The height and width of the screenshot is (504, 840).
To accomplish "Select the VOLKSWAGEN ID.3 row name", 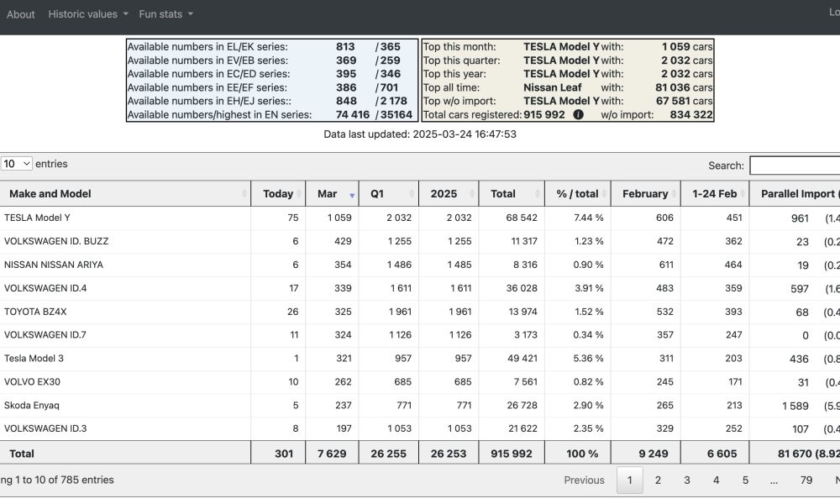I will (x=45, y=429).
